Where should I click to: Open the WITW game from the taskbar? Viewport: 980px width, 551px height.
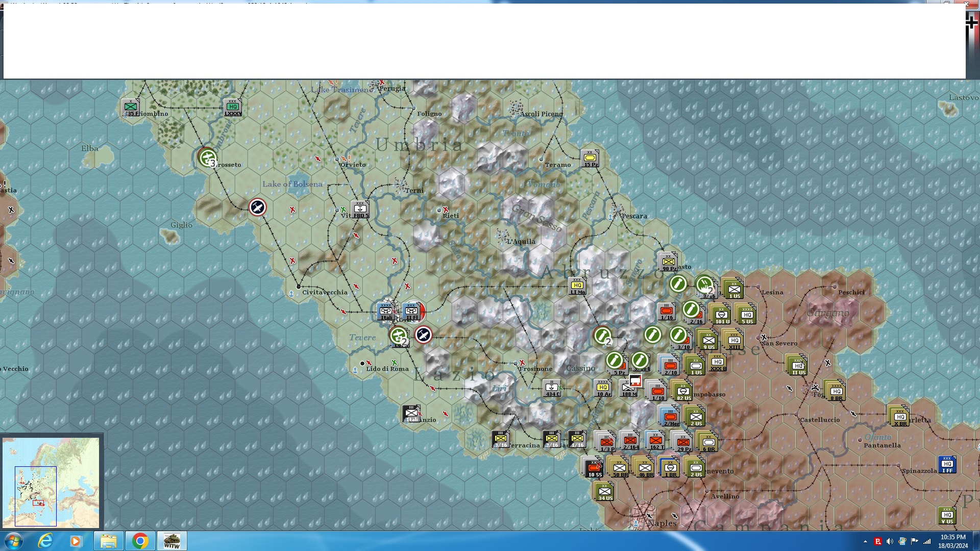171,541
